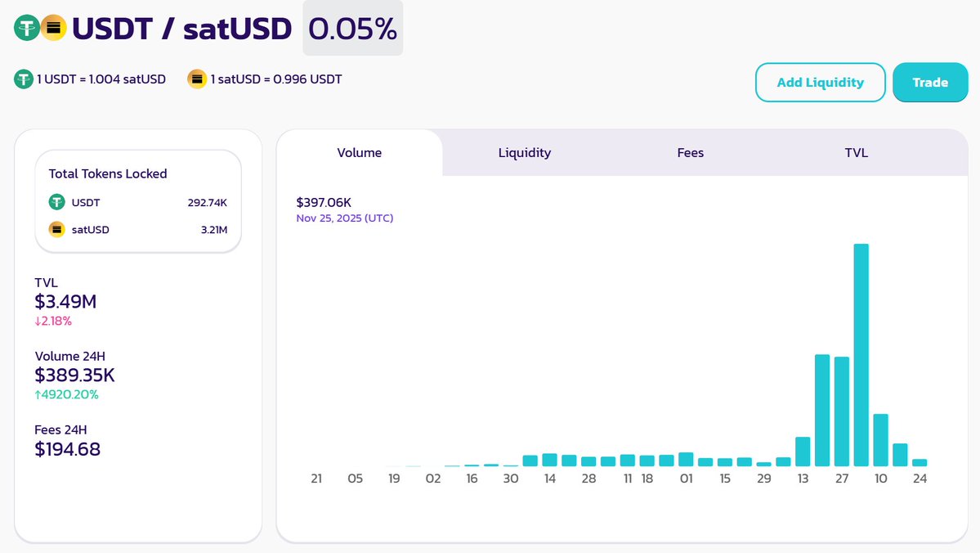
Task: Switch to the Fees tab
Action: click(690, 153)
